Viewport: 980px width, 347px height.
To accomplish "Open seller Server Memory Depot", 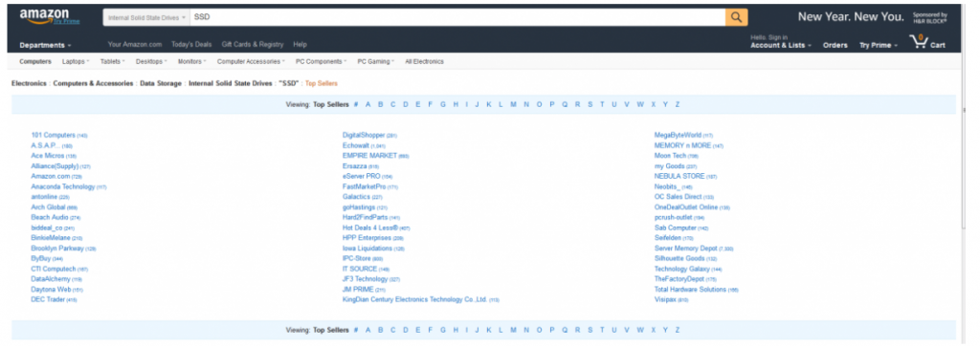I will (x=685, y=249).
